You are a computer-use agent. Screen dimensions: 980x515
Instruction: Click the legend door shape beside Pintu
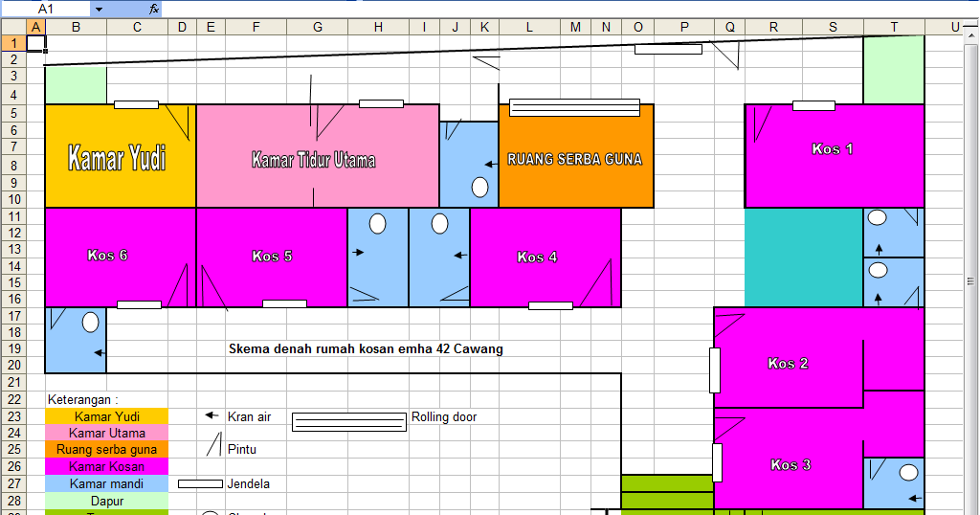[213, 444]
